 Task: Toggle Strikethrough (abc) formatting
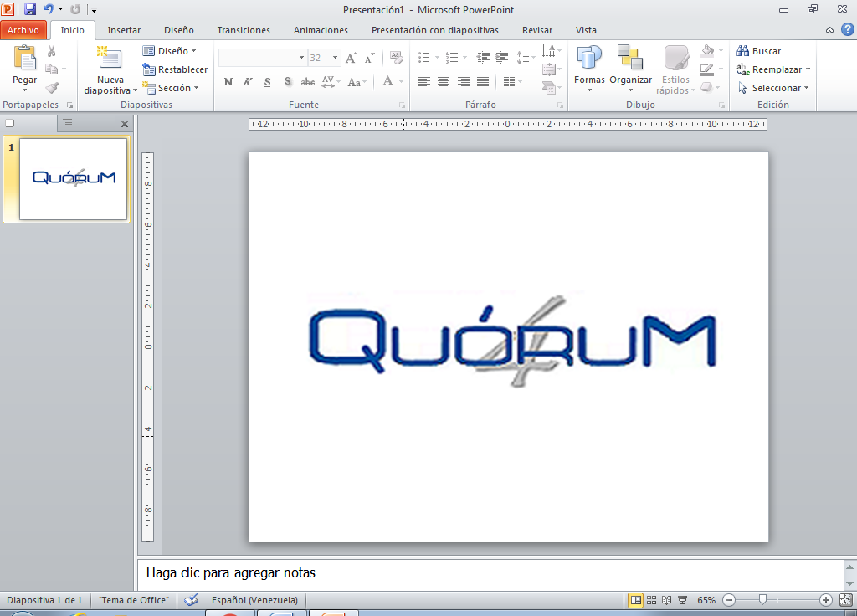tap(308, 82)
